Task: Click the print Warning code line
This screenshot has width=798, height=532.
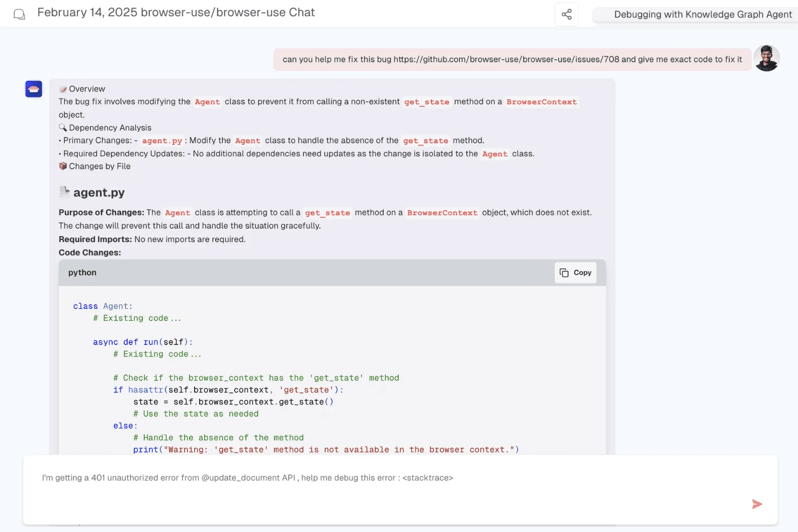Action: coord(326,450)
